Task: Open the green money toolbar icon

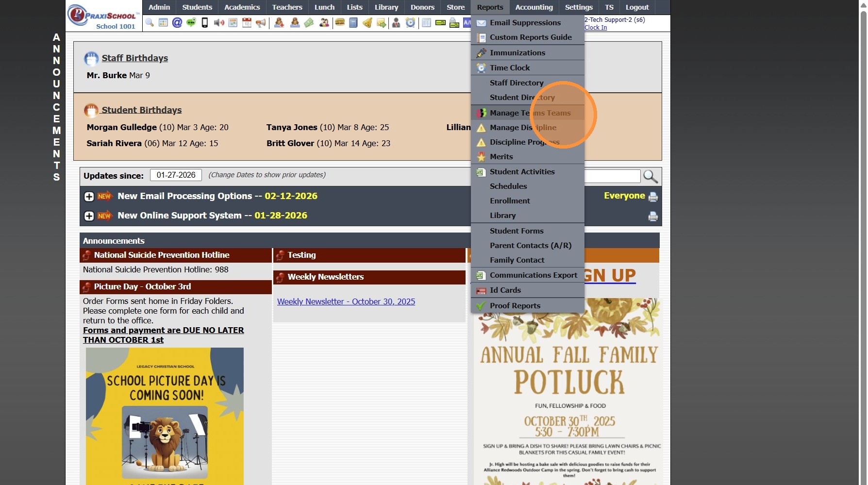Action: coord(309,23)
